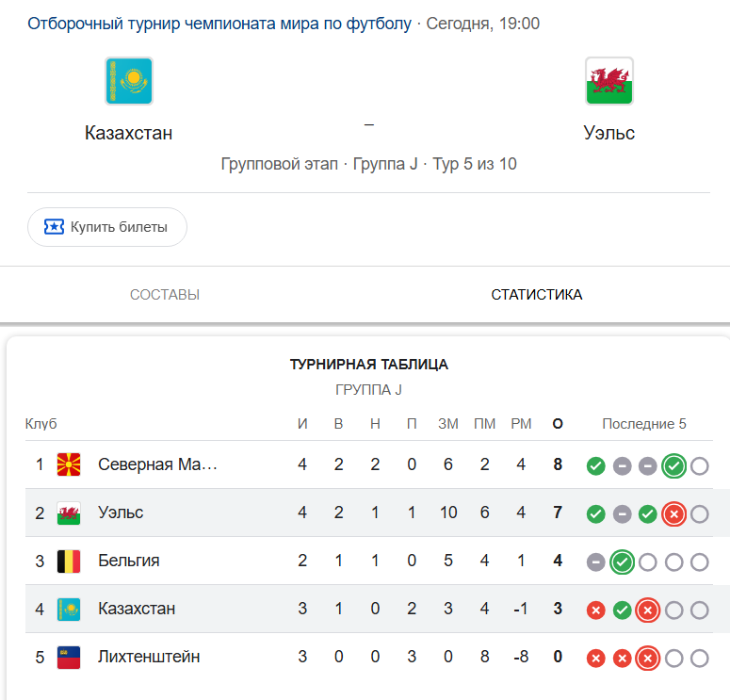This screenshot has width=730, height=700.
Task: Click Belgium's highlighted green win result icon
Action: (x=622, y=562)
